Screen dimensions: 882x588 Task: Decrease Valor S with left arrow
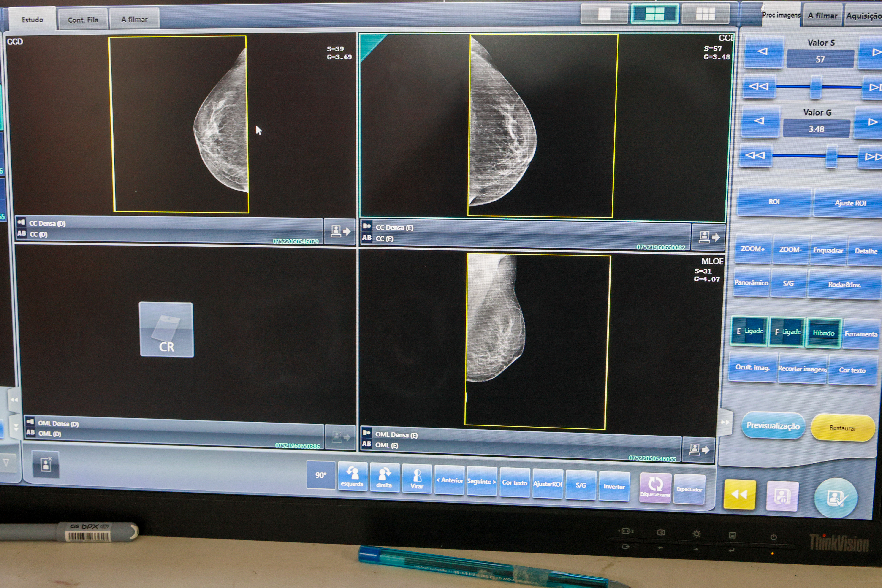point(763,52)
